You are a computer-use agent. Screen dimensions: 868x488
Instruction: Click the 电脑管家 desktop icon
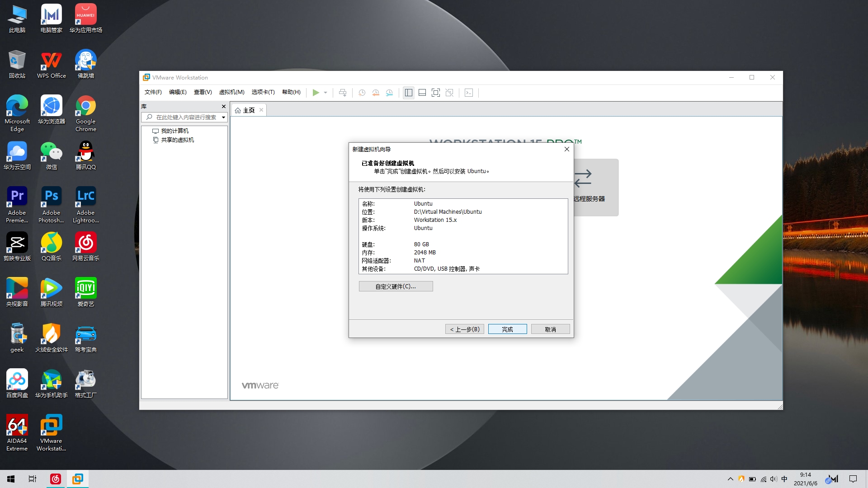pyautogui.click(x=52, y=19)
